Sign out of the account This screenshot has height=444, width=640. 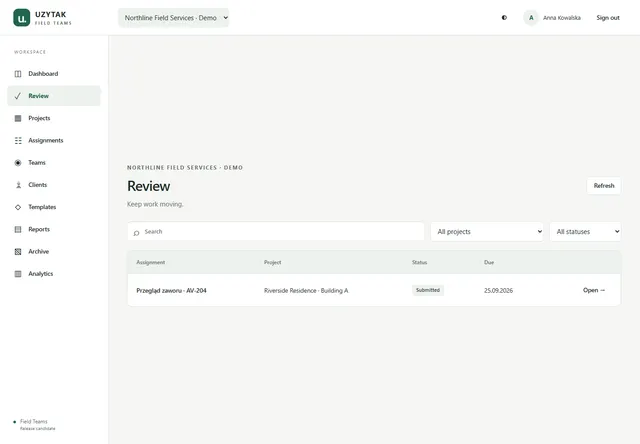(x=608, y=18)
